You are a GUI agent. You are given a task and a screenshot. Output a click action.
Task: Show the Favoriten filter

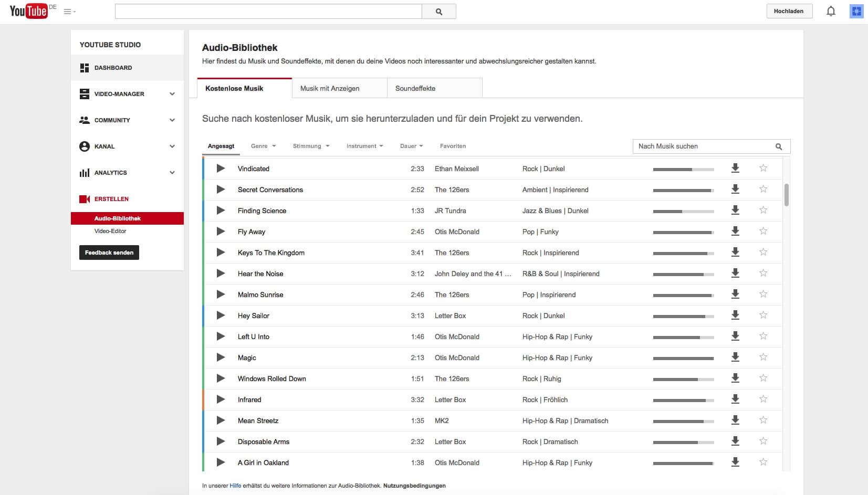point(453,146)
